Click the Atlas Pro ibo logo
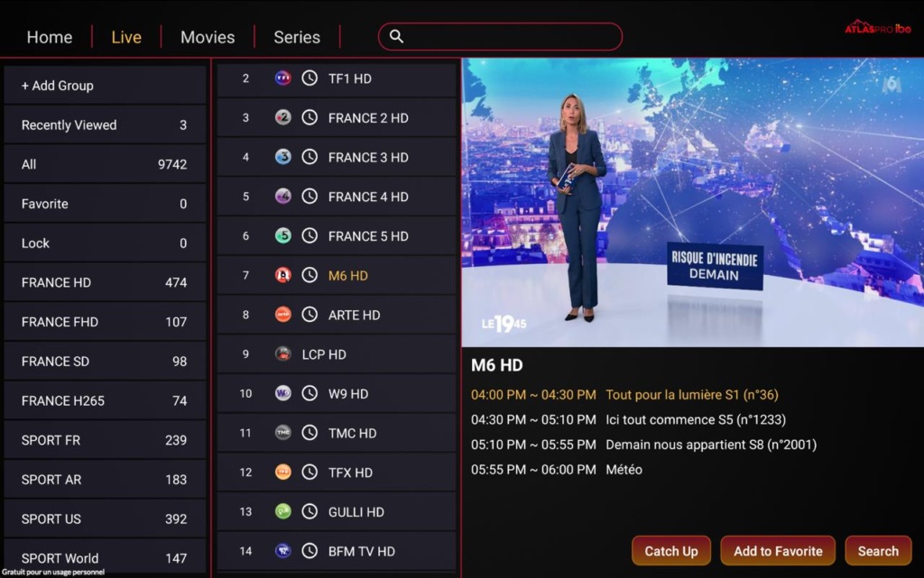This screenshot has width=924, height=578. [x=877, y=27]
